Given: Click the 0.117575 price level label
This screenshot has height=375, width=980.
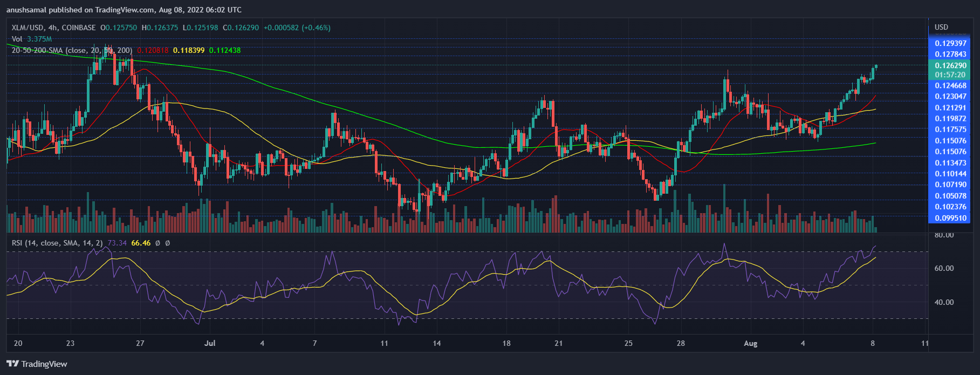Looking at the screenshot, I should [x=951, y=129].
